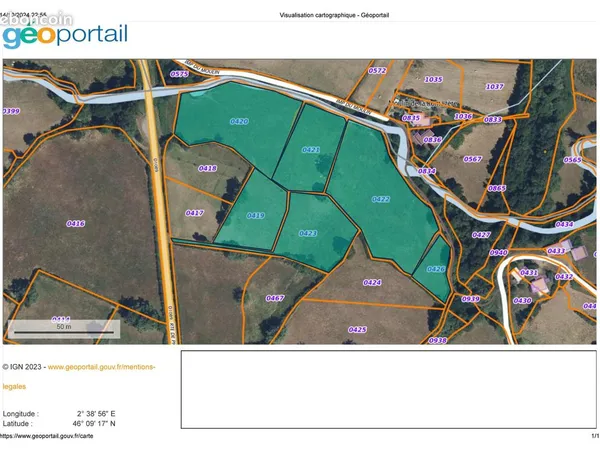Screen dimensions: 600x450
Task: Click the latitude value 46° 09' 17" N
Action: pos(94,424)
